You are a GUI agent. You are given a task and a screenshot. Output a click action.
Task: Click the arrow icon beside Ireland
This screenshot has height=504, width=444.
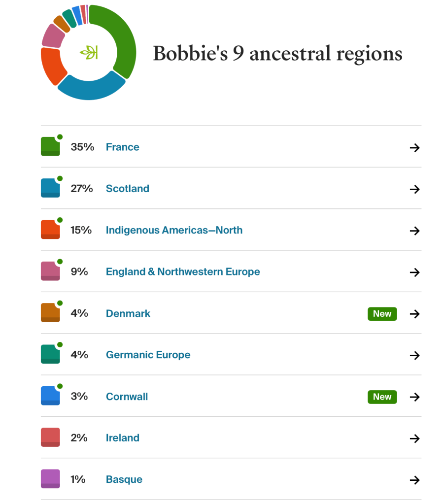tap(415, 438)
